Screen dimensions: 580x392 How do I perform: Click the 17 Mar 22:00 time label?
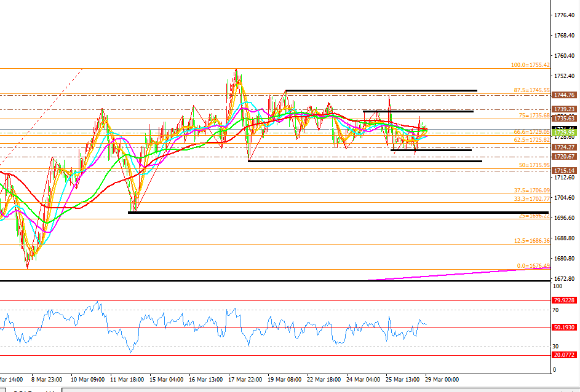[x=244, y=380]
